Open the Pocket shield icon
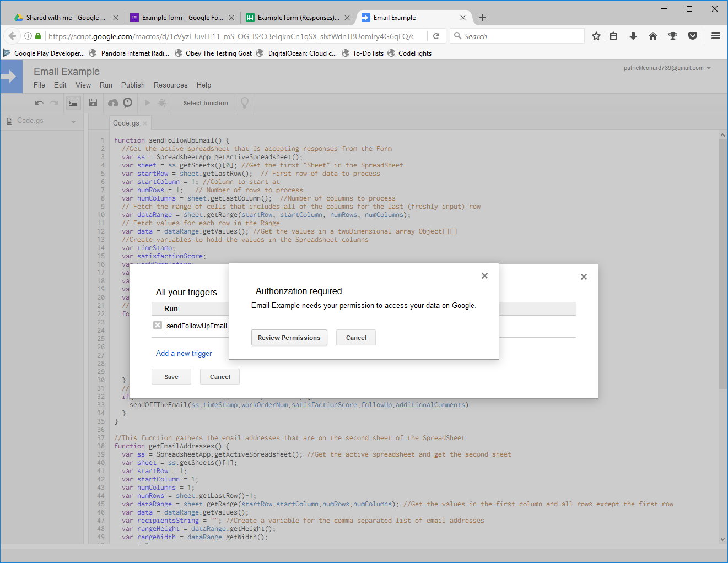This screenshot has width=728, height=563. 693,36
